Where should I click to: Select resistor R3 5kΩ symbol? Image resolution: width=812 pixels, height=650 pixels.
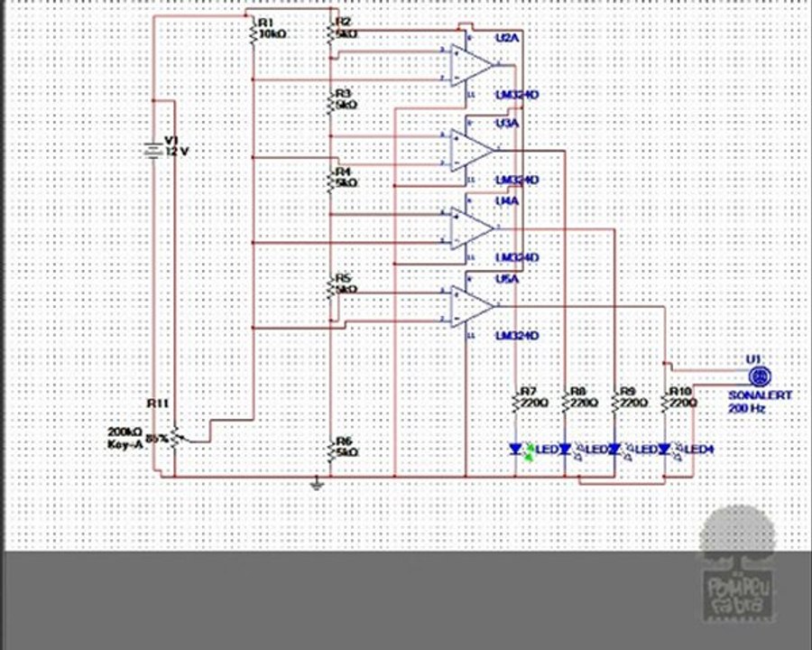(x=330, y=103)
